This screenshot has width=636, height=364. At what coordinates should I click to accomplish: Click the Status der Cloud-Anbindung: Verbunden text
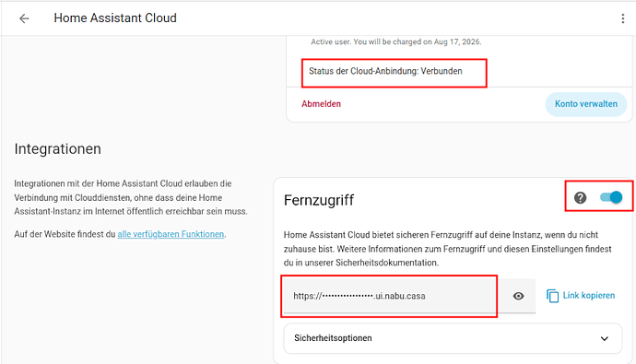[x=385, y=71]
